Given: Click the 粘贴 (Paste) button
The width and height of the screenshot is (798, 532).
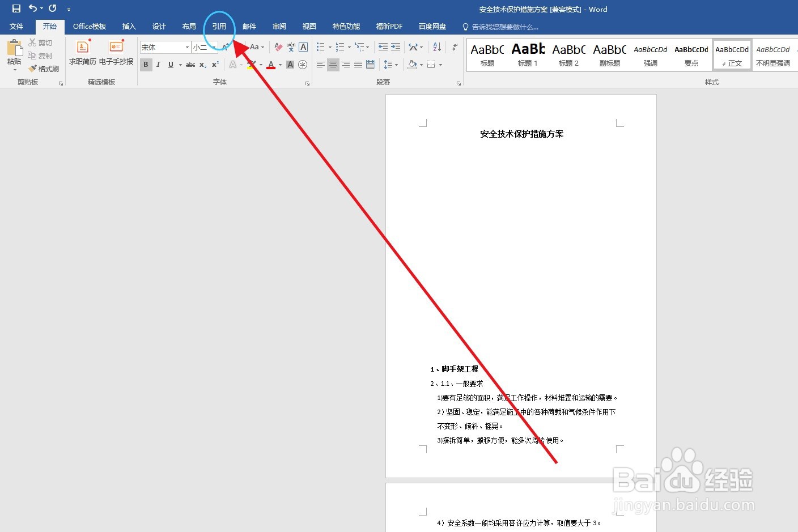Looking at the screenshot, I should point(14,54).
